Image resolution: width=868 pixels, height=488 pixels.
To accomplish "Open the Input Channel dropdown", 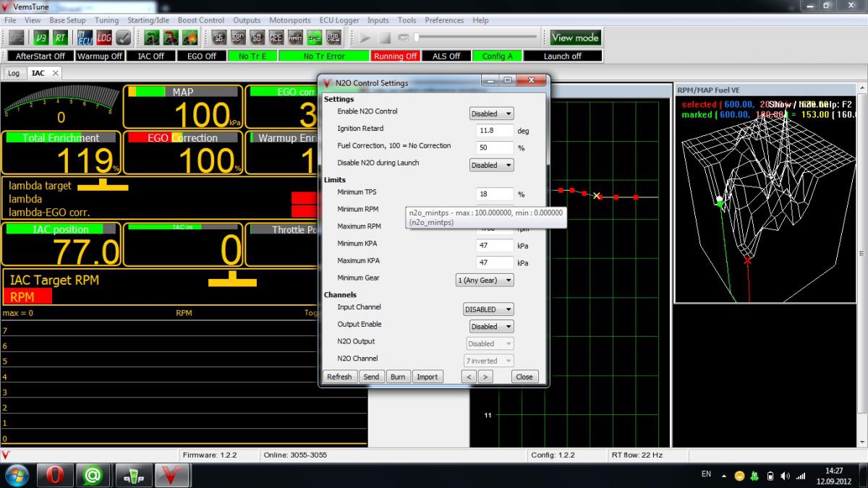I will (x=488, y=309).
